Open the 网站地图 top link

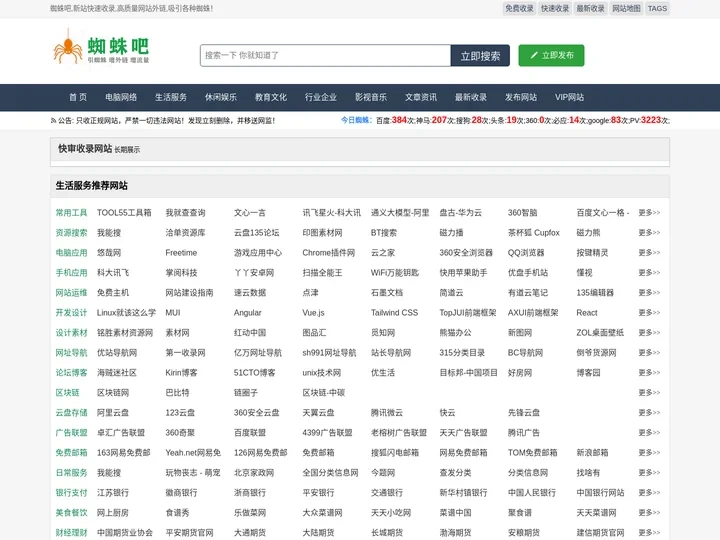[626, 8]
